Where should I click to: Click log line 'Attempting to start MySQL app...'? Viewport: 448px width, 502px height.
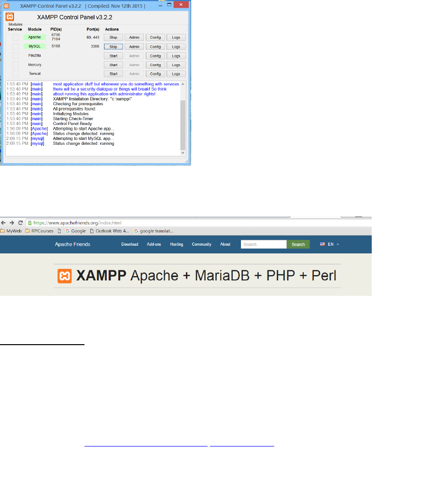pyautogui.click(x=84, y=139)
